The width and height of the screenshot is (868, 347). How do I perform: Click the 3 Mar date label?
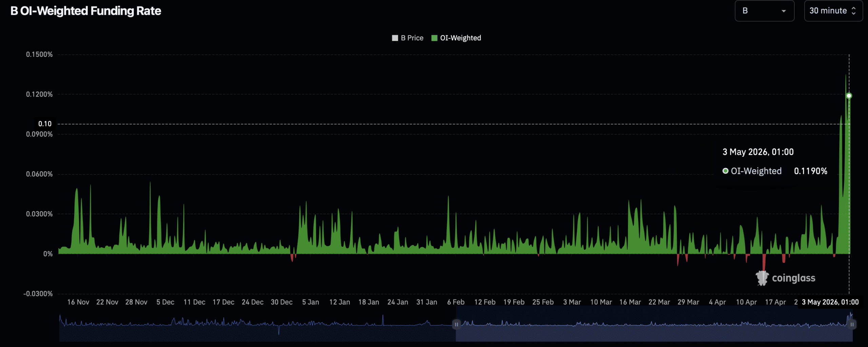pyautogui.click(x=572, y=302)
